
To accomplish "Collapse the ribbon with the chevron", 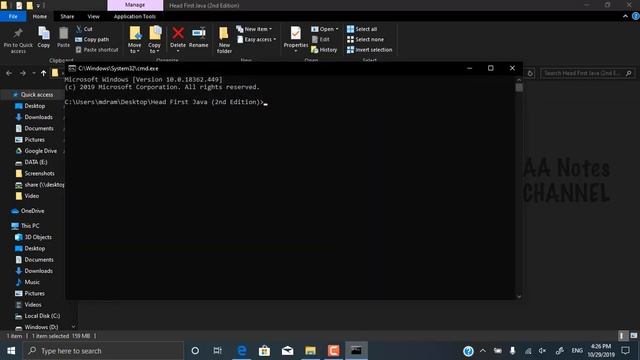I will click(625, 16).
